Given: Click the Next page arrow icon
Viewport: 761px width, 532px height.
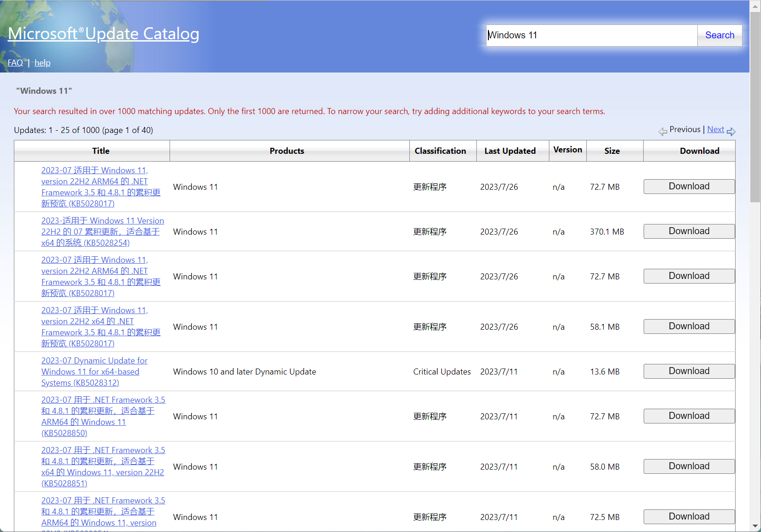Looking at the screenshot, I should 731,132.
